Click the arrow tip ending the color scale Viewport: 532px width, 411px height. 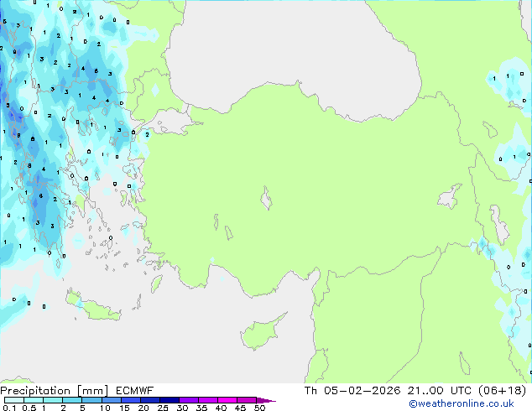(x=272, y=400)
